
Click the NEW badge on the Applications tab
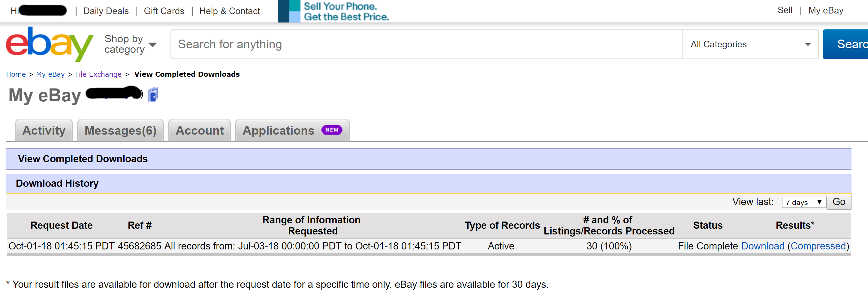pyautogui.click(x=332, y=130)
